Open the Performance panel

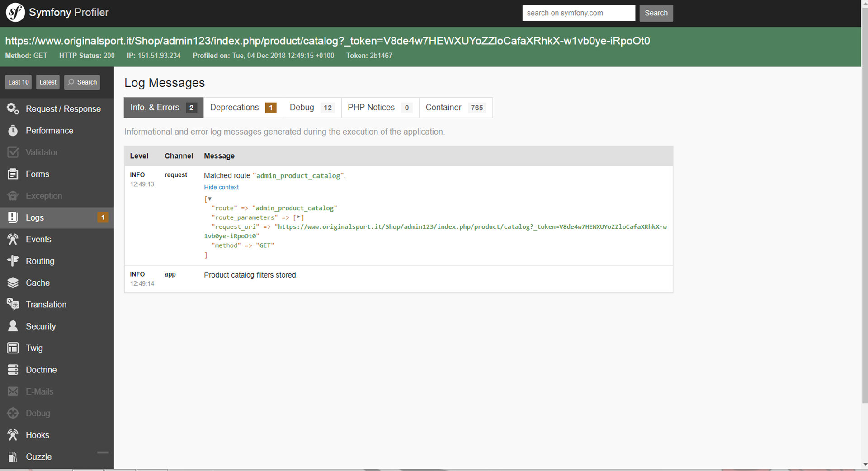(57, 131)
